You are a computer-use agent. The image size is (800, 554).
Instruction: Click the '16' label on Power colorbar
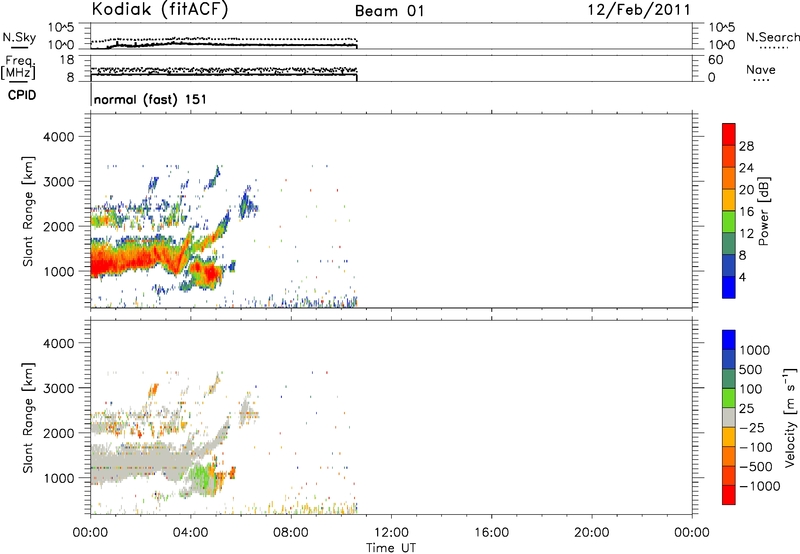746,212
